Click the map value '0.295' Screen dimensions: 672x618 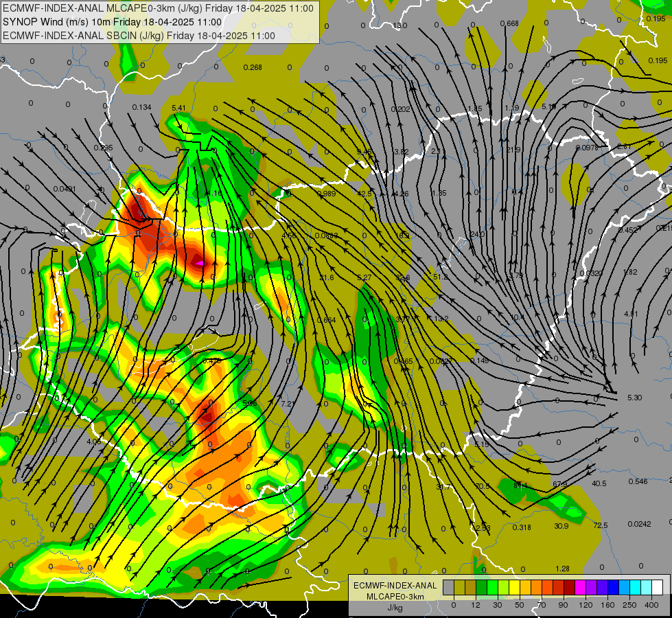tap(103, 148)
